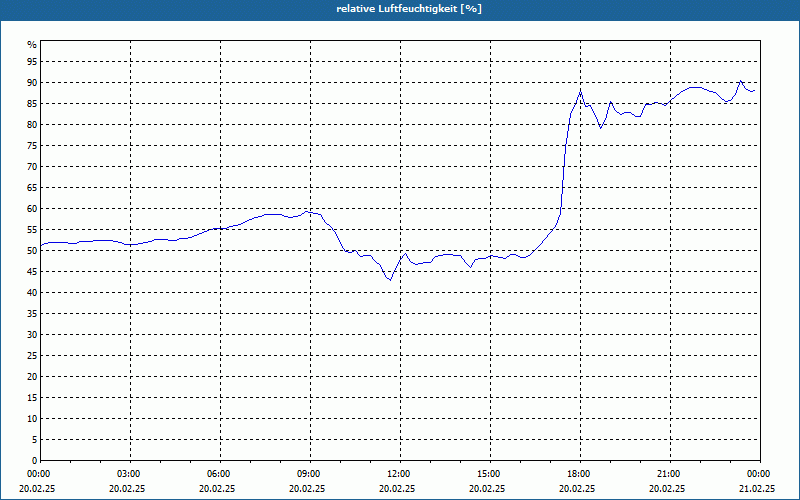Click the "85" y-axis tick label

pos(32,104)
